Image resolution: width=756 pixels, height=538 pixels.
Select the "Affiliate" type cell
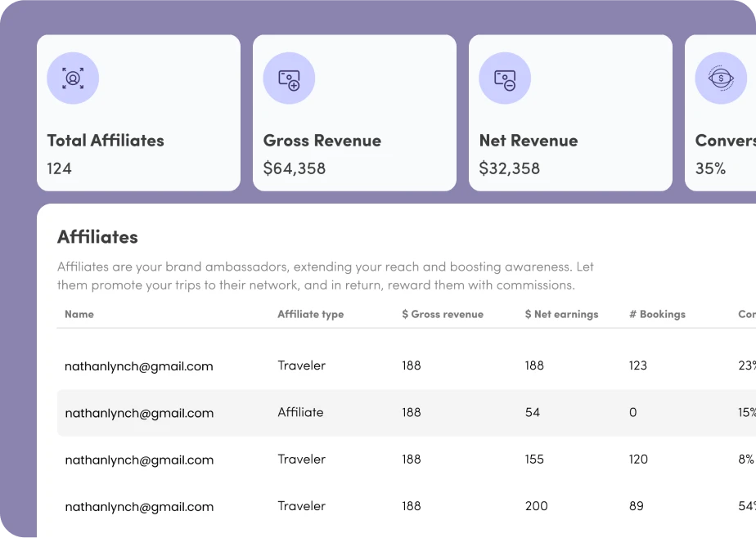click(x=300, y=413)
